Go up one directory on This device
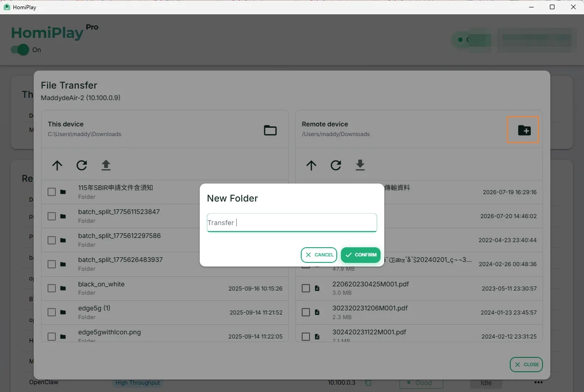 [x=57, y=165]
